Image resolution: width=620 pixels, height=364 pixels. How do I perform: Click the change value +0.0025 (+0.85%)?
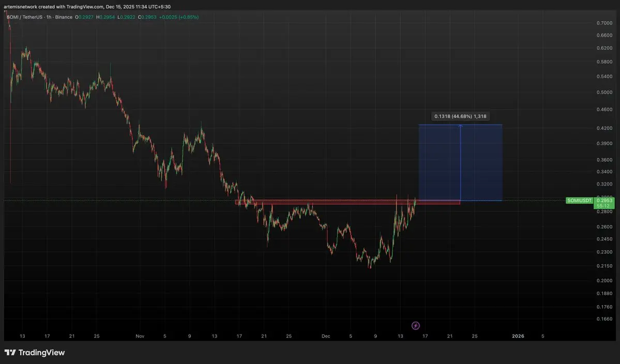(179, 18)
